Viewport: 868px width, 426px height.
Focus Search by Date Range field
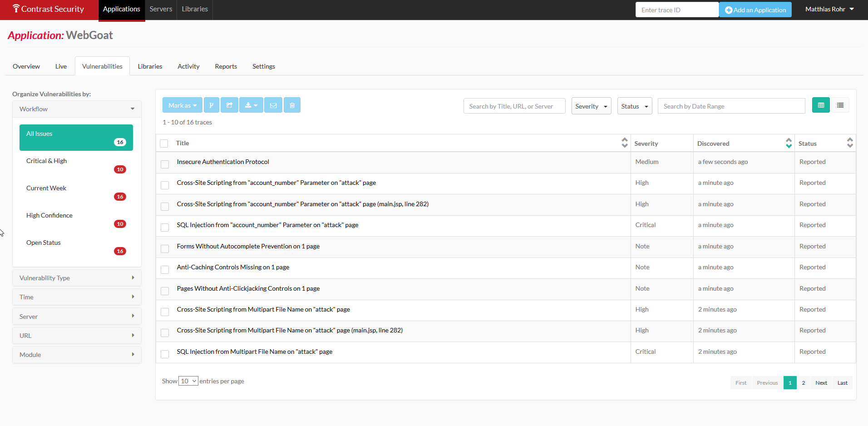[731, 106]
